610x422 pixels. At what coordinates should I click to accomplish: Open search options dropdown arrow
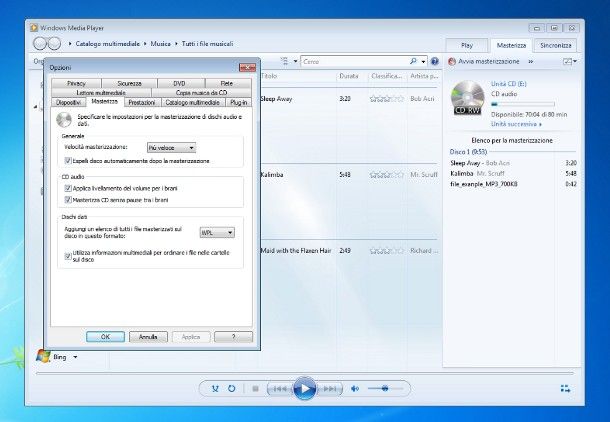[x=423, y=61]
